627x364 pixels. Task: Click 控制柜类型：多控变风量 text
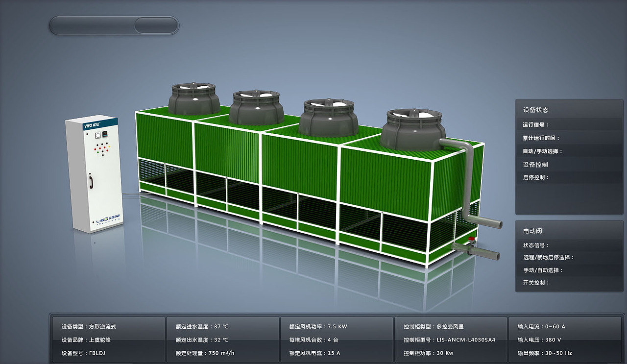click(x=434, y=326)
